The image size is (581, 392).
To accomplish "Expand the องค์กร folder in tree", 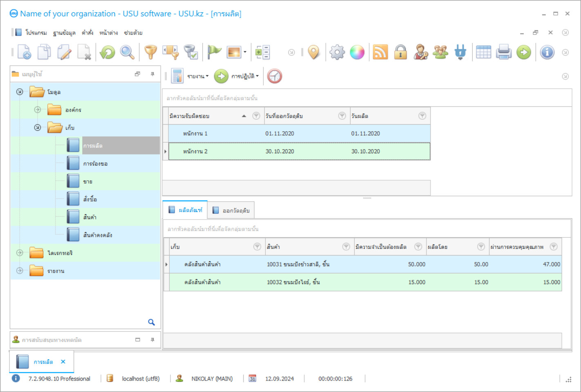I will (38, 110).
